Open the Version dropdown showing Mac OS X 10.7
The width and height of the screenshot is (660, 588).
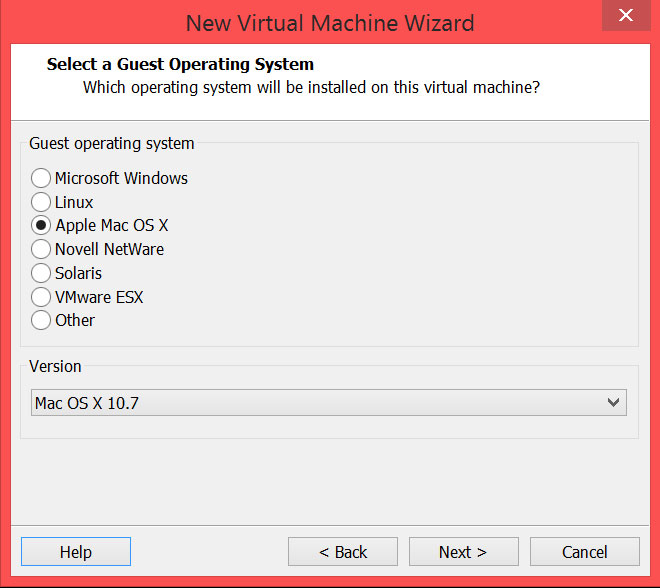[x=329, y=403]
